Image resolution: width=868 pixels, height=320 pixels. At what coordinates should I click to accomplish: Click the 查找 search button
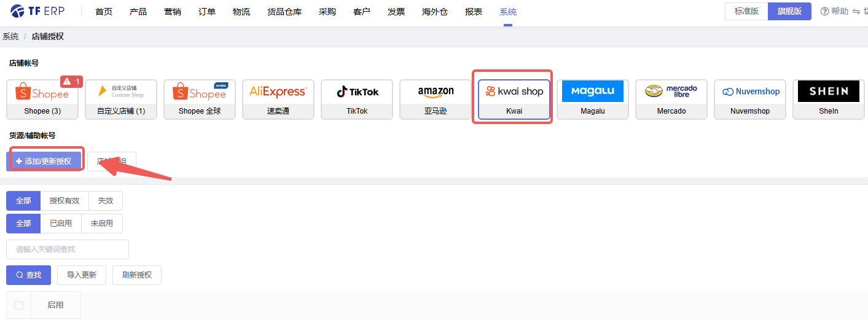coord(28,275)
